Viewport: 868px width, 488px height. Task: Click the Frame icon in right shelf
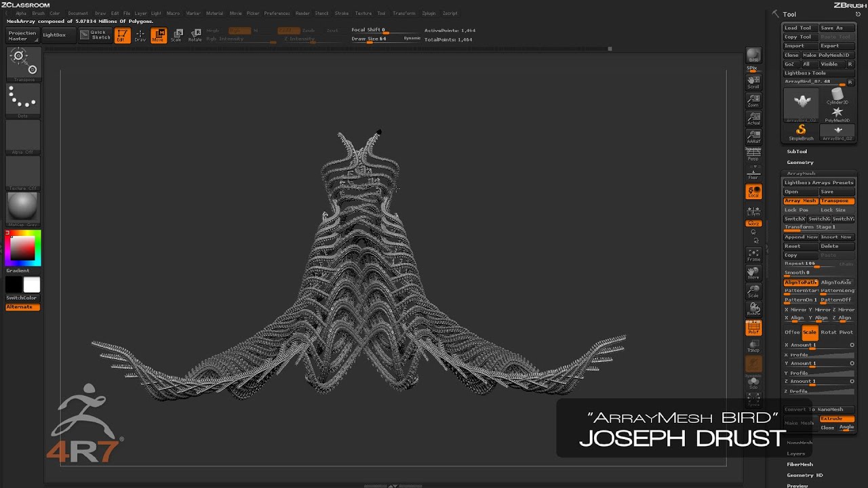[753, 255]
